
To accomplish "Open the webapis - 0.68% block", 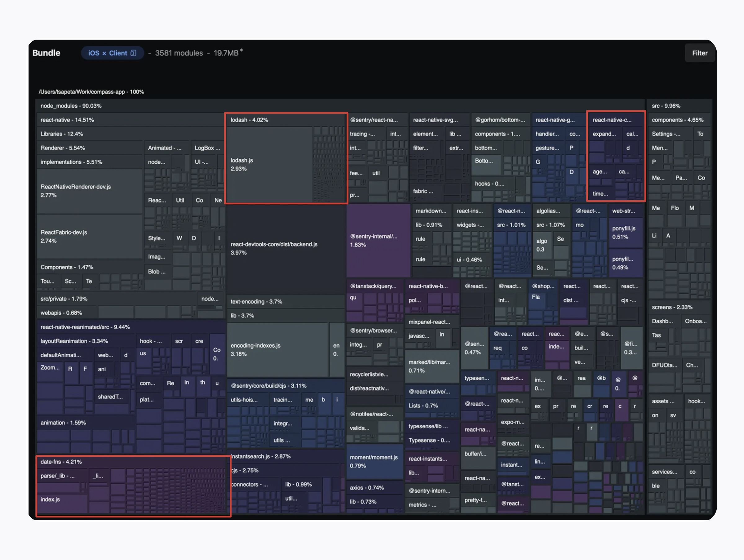I will [x=67, y=313].
